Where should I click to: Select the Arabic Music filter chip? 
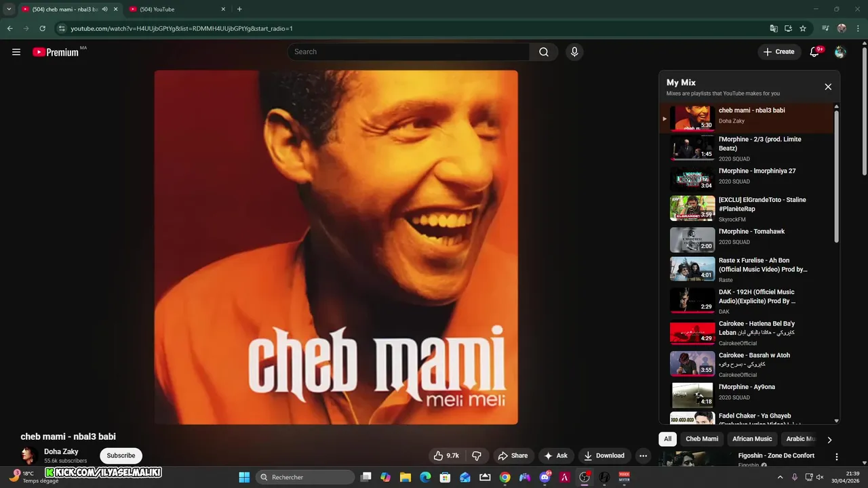[x=799, y=439]
